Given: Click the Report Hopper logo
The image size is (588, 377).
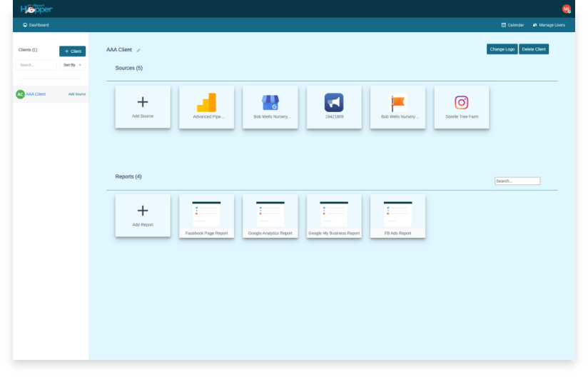Looking at the screenshot, I should 36,9.
